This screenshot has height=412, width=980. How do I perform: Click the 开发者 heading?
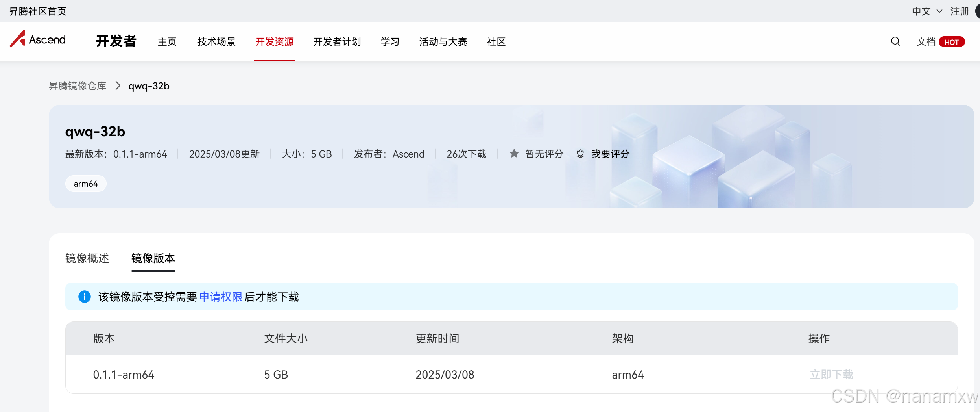click(x=116, y=41)
